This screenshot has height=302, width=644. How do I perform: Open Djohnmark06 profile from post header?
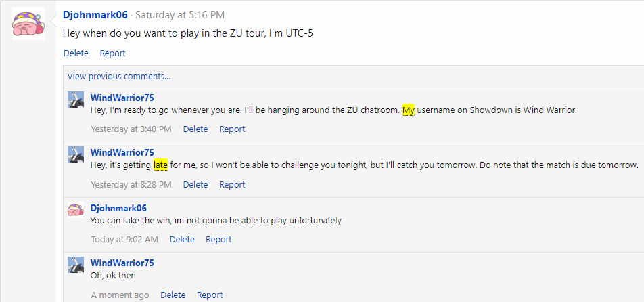coord(95,15)
